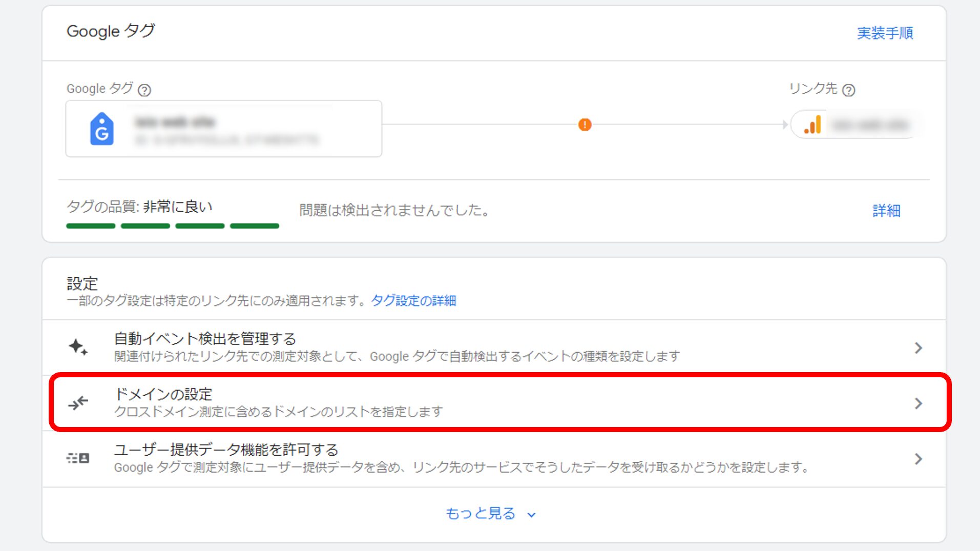Click the orange warning indicator on the connection line
980x551 pixels.
[x=585, y=125]
